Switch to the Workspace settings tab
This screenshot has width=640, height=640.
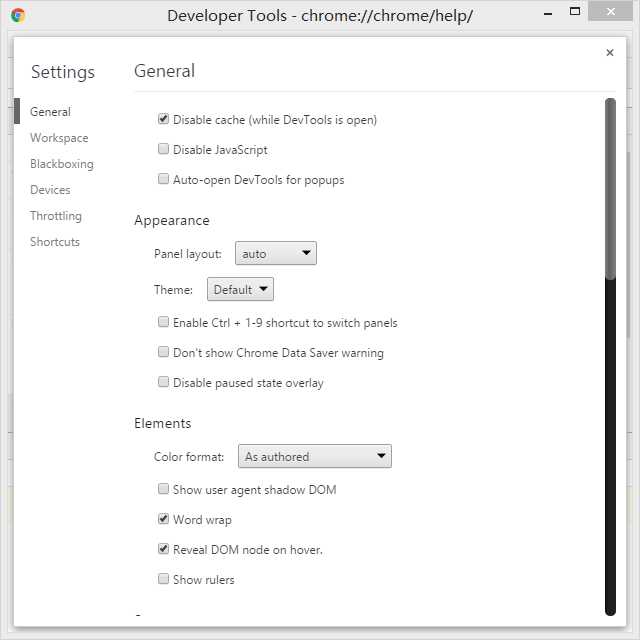tap(59, 138)
